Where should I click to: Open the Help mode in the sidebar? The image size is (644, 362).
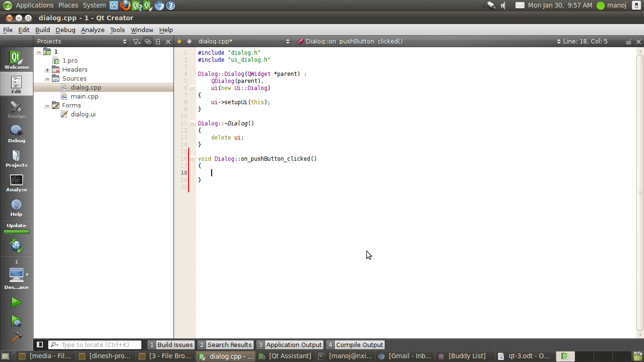pos(17,207)
